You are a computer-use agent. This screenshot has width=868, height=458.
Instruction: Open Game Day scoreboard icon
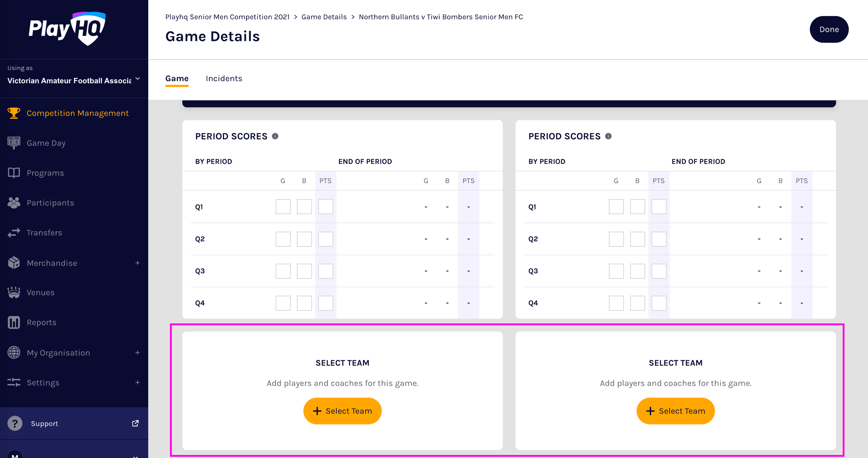(x=14, y=143)
